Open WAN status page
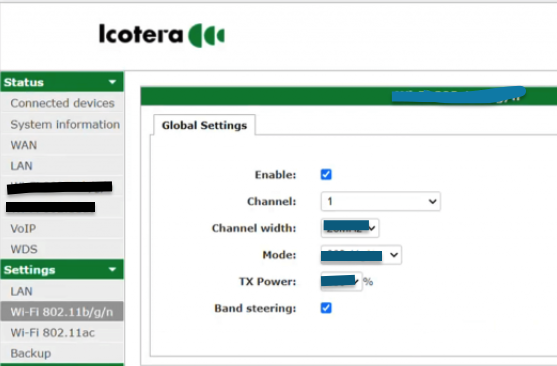This screenshot has height=366, width=557. (x=62, y=145)
